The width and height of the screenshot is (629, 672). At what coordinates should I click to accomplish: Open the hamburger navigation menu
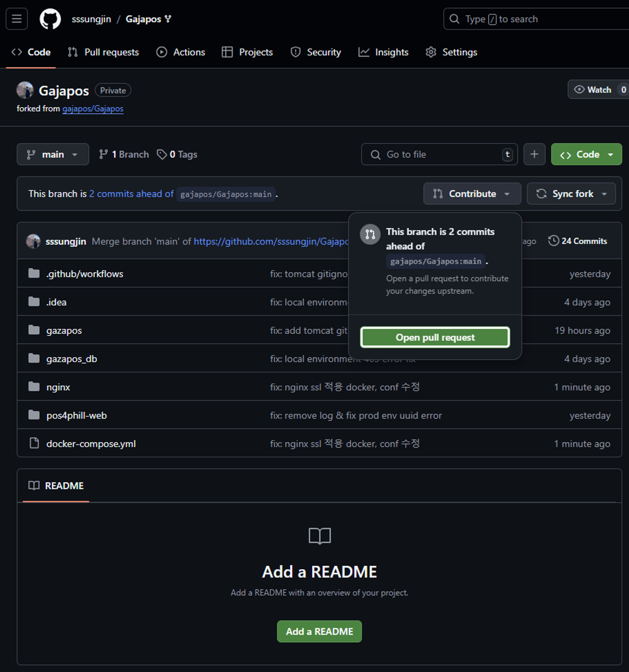[x=17, y=19]
